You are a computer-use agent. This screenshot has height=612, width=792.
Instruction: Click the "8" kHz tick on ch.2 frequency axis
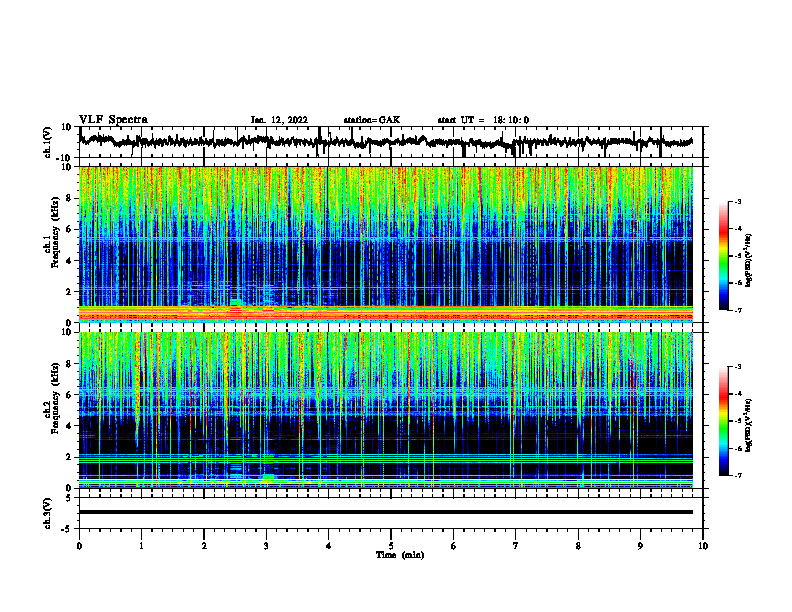69,364
